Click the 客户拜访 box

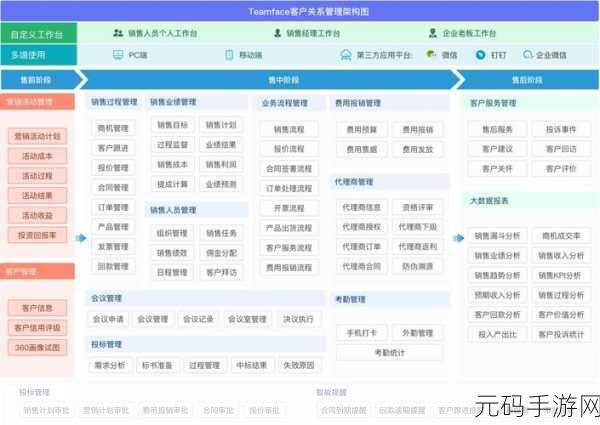coord(221,273)
